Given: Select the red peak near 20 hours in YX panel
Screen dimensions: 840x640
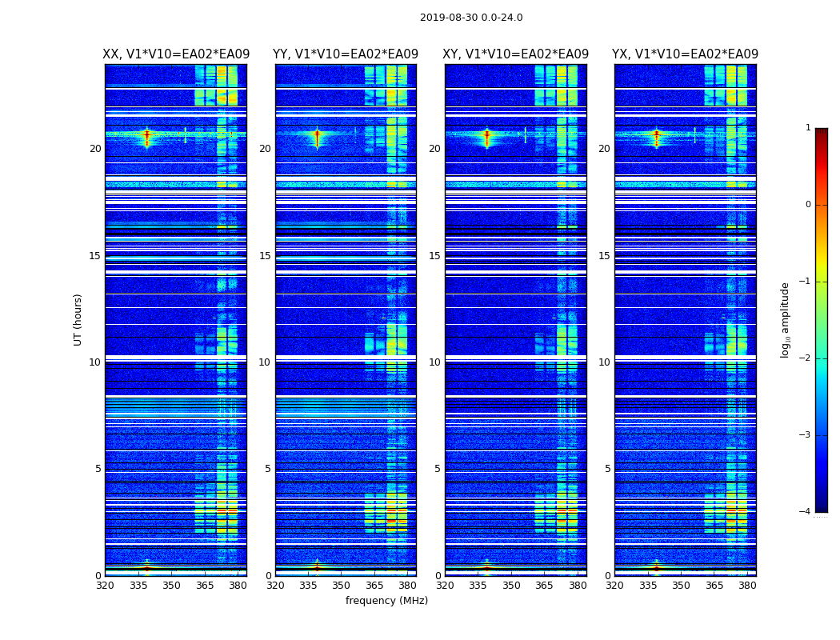Looking at the screenshot, I should point(656,136).
